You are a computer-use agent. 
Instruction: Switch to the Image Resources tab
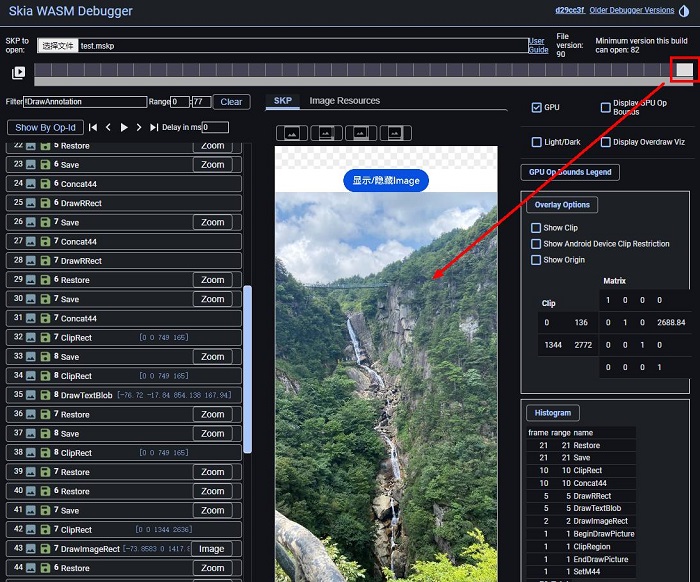pos(344,101)
